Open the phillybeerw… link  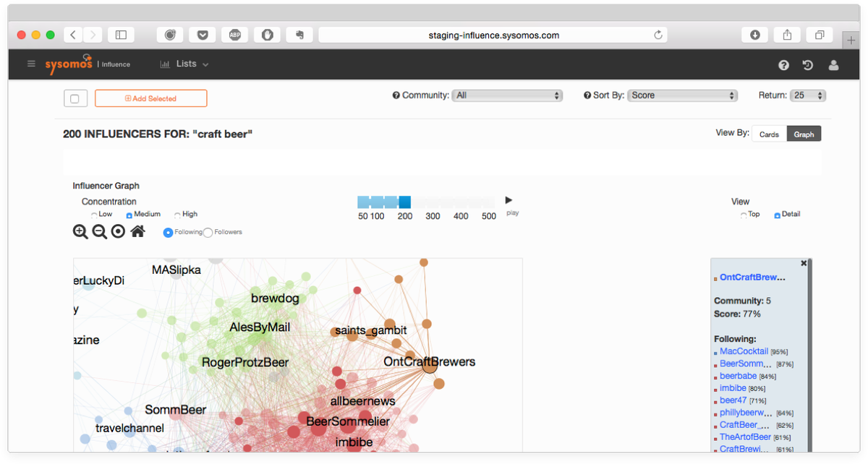point(746,413)
